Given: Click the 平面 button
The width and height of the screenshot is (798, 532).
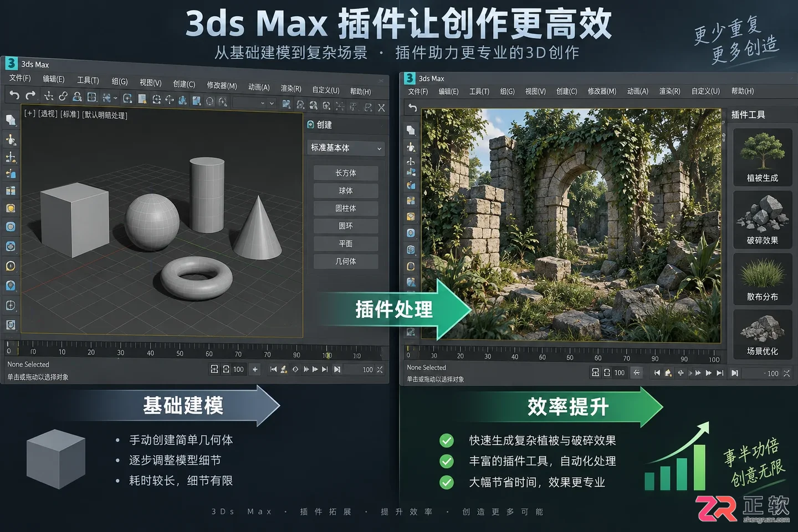Looking at the screenshot, I should [346, 244].
